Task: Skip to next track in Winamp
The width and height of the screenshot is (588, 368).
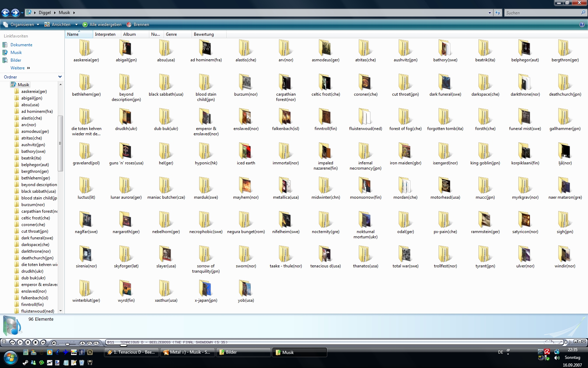Action: coord(43,342)
